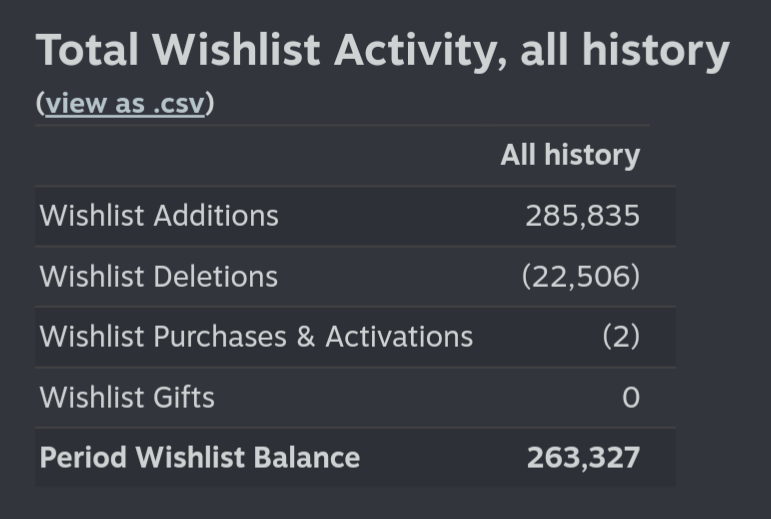Click the closing parenthesis after the .csv link
This screenshot has height=519, width=771.
click(210, 103)
